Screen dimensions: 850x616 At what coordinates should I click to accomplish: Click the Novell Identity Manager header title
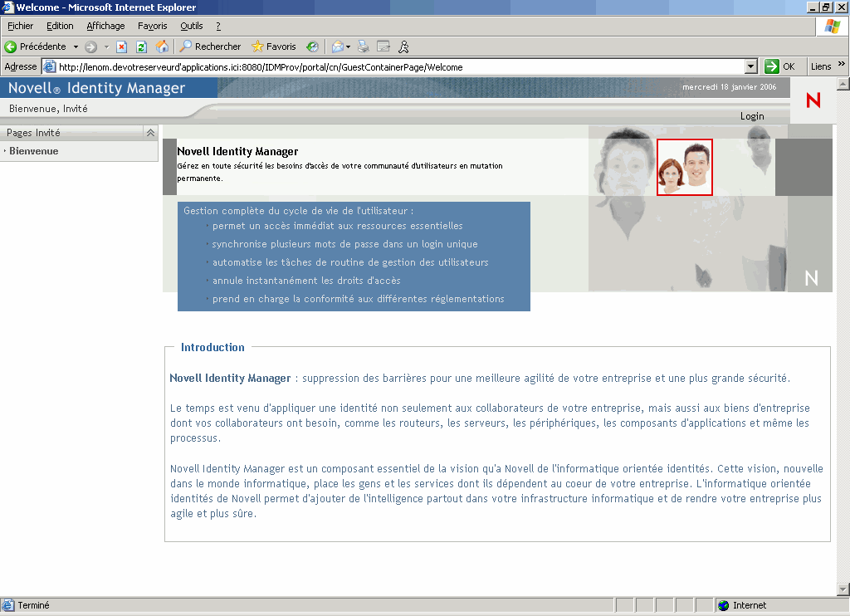tap(96, 88)
